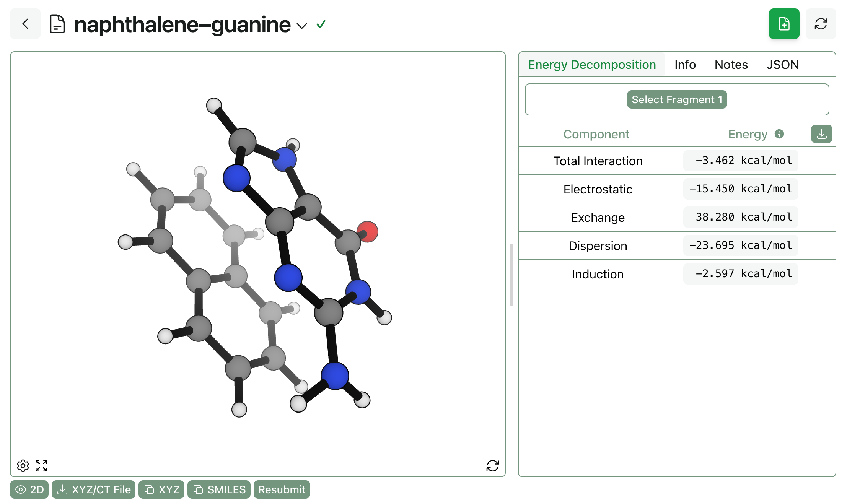Click the top-right refresh icon
Screen dimensions: 847x504
point(820,24)
